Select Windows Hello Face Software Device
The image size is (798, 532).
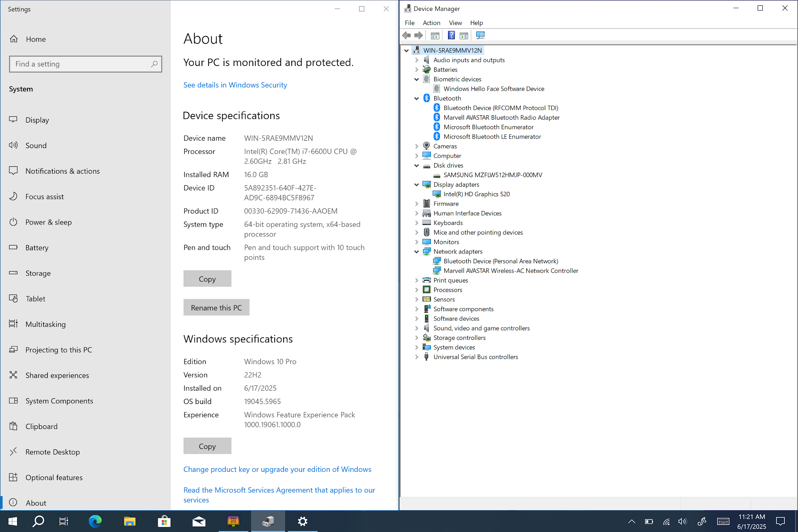tap(494, 89)
